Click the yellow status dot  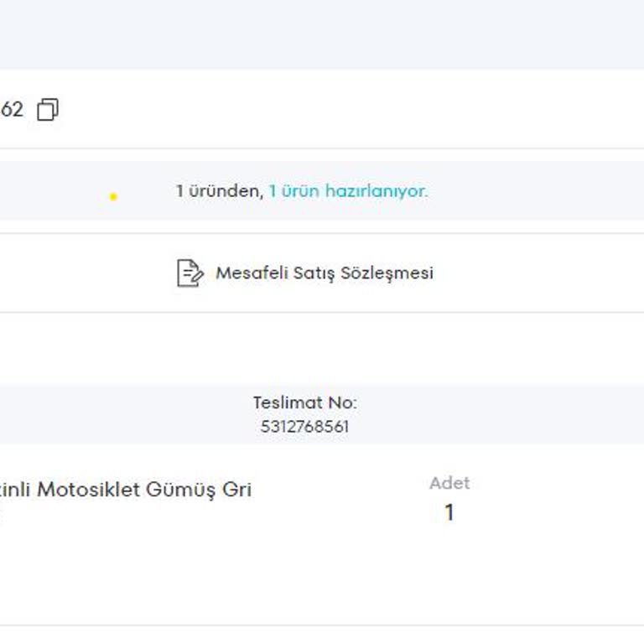pos(113,197)
